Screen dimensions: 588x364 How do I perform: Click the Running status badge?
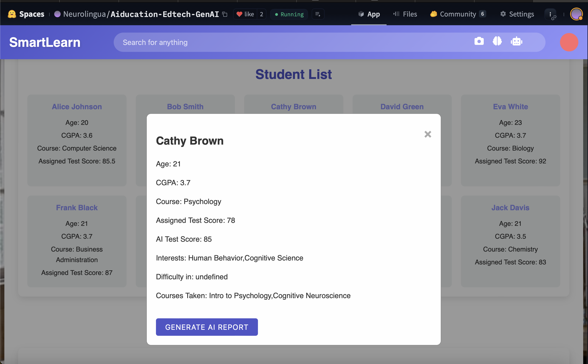point(289,14)
